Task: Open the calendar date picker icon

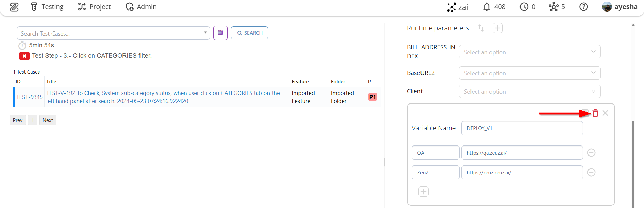Action: coord(220,33)
